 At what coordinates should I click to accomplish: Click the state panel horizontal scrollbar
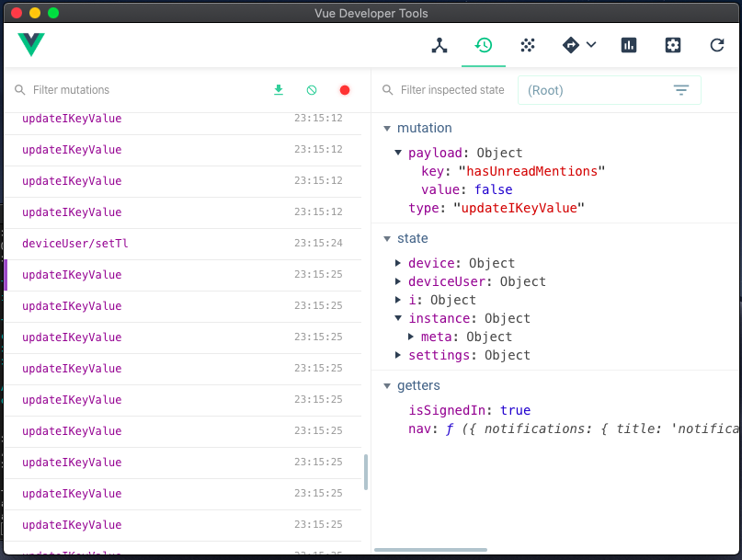[x=430, y=550]
